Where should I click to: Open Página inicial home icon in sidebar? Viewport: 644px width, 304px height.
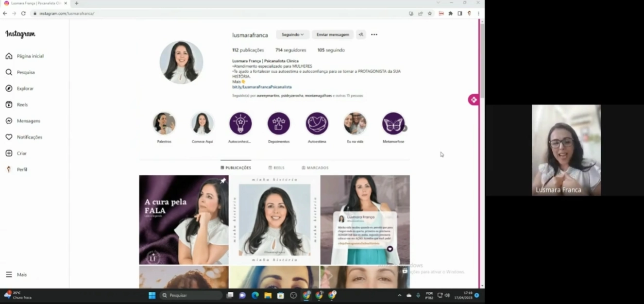click(x=9, y=56)
